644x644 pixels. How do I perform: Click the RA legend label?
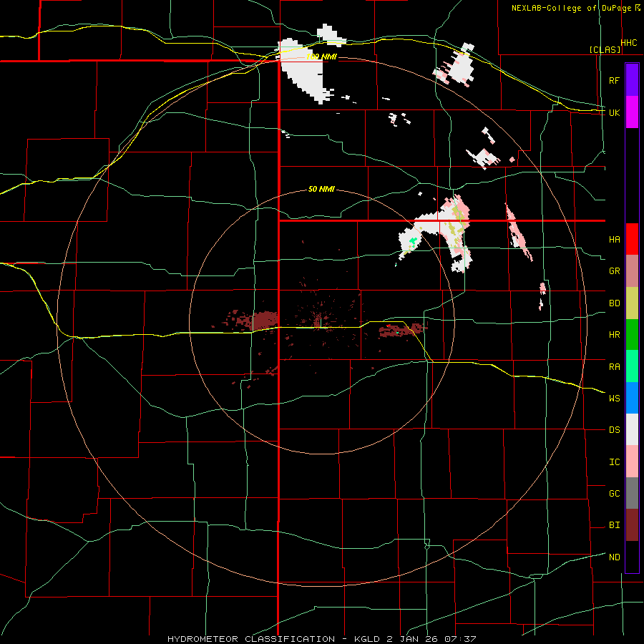614,367
